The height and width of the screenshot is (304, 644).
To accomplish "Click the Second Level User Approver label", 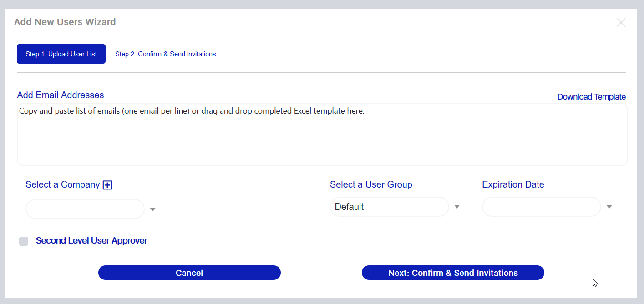I will pos(91,241).
